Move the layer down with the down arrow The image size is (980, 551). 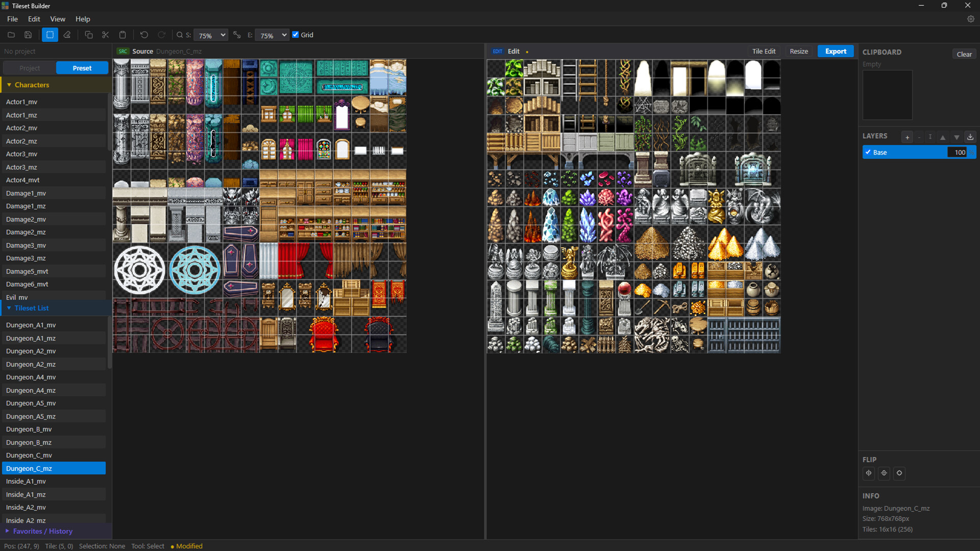point(957,137)
